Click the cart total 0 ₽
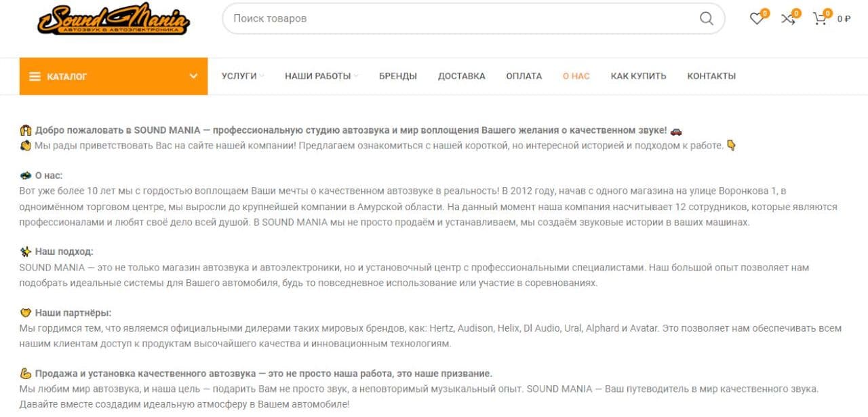 click(844, 19)
